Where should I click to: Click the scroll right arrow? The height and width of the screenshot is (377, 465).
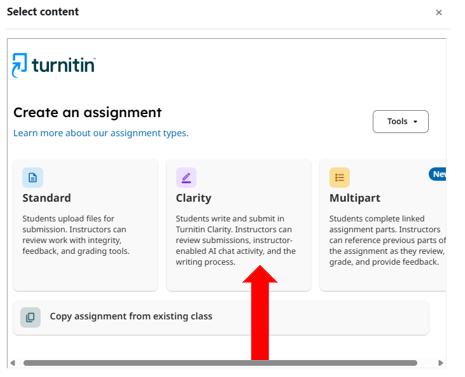(x=441, y=363)
